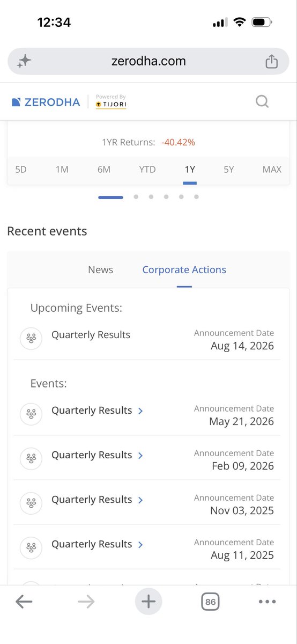The width and height of the screenshot is (297, 644).
Task: Tap the sparkle assistant icon in the address bar
Action: point(24,61)
